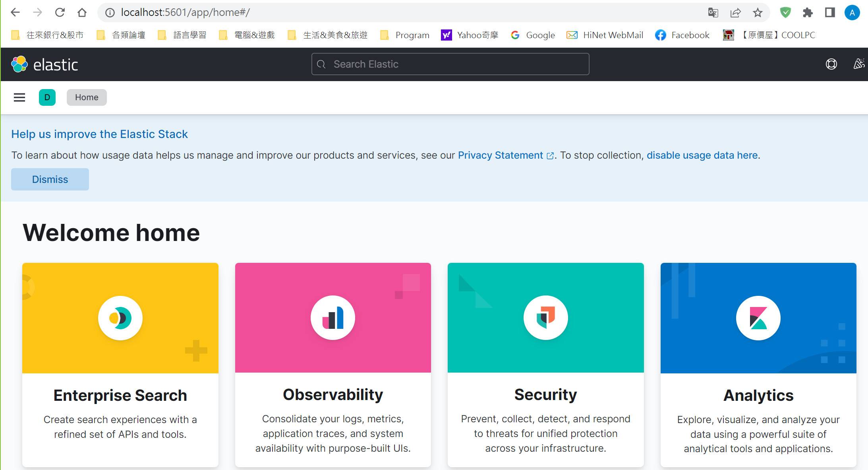
Task: Toggle the hamburger navigation menu
Action: click(19, 97)
